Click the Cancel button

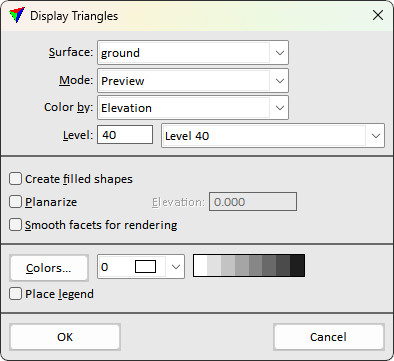tap(329, 337)
